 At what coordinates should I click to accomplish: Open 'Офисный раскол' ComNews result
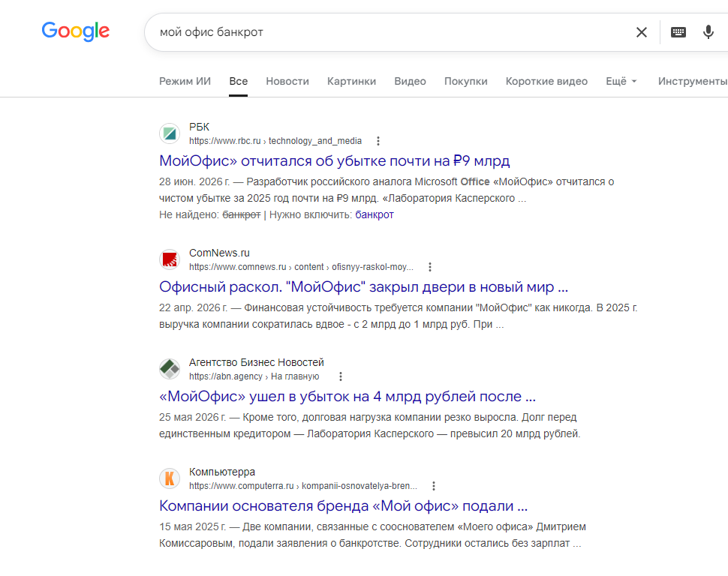(363, 287)
